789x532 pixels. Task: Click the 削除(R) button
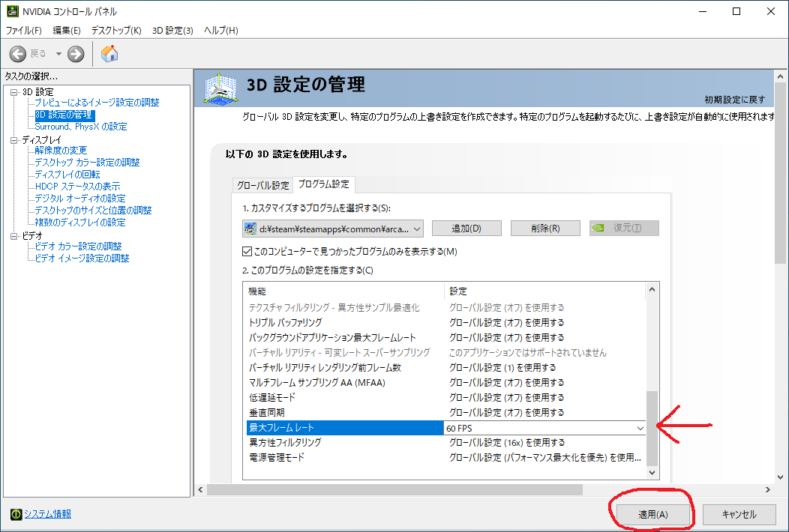(x=545, y=229)
